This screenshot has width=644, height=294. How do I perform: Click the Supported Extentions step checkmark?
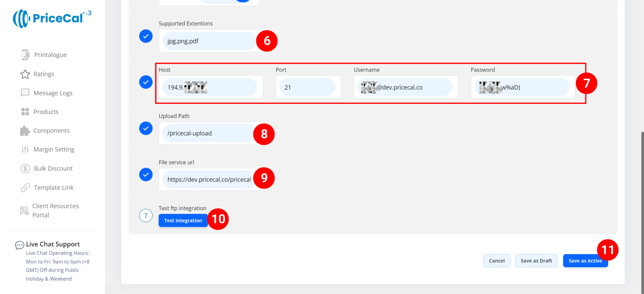[x=146, y=36]
